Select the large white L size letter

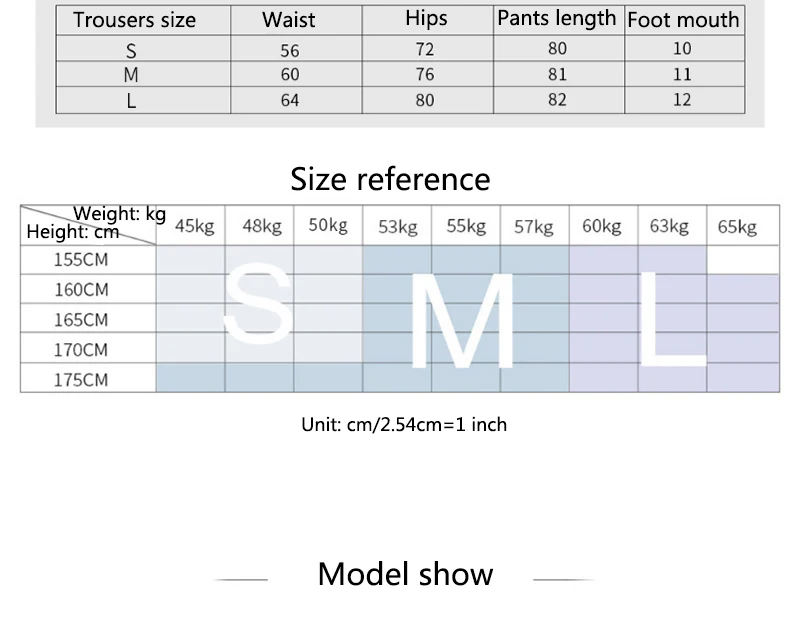click(672, 319)
